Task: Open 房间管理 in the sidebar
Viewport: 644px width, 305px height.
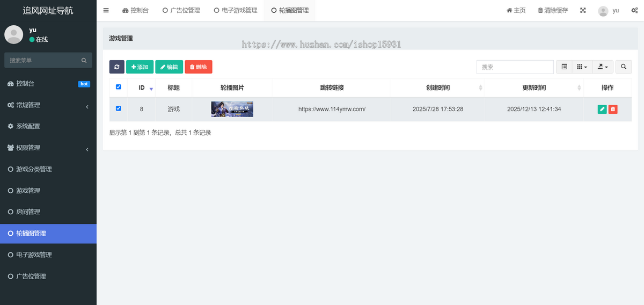Action: (48, 212)
